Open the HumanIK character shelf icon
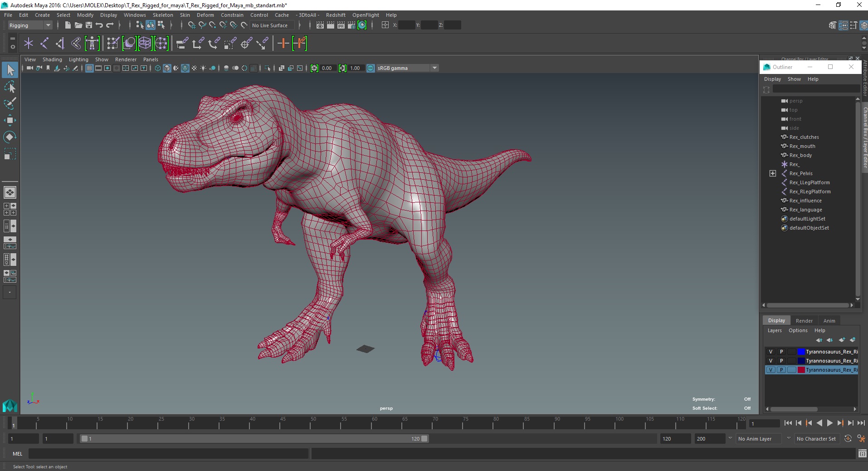 click(92, 44)
